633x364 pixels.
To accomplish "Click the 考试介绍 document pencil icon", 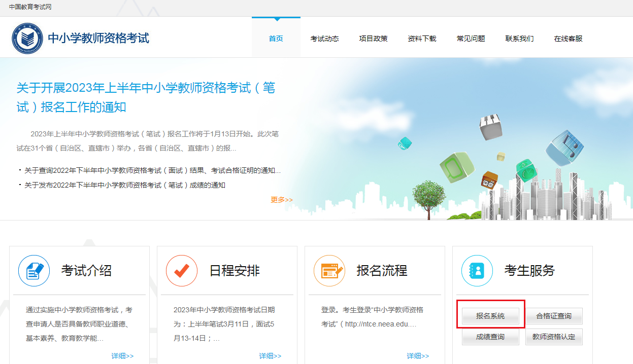I will pos(34,271).
